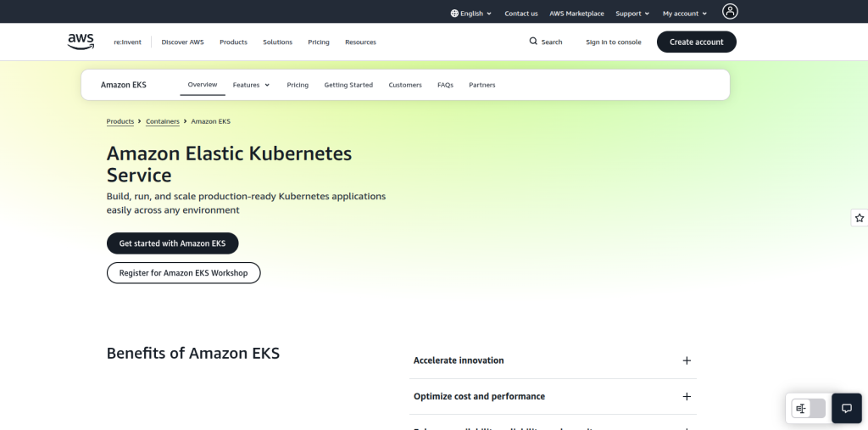Go to the Getting Started tab
This screenshot has width=868, height=430.
click(x=348, y=85)
